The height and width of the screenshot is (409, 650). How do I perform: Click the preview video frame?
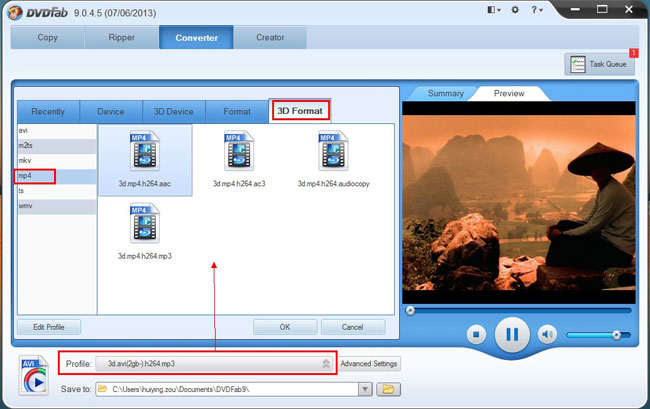[x=519, y=203]
